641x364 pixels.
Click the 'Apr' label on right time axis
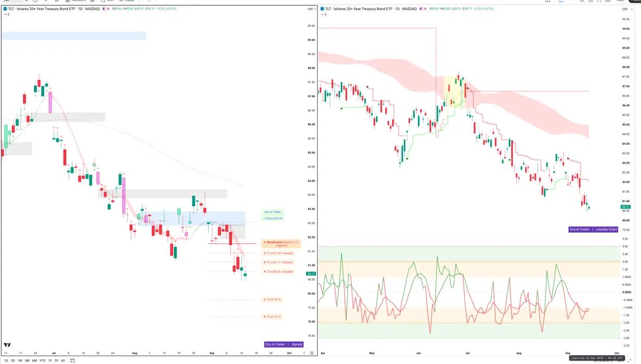pos(324,353)
